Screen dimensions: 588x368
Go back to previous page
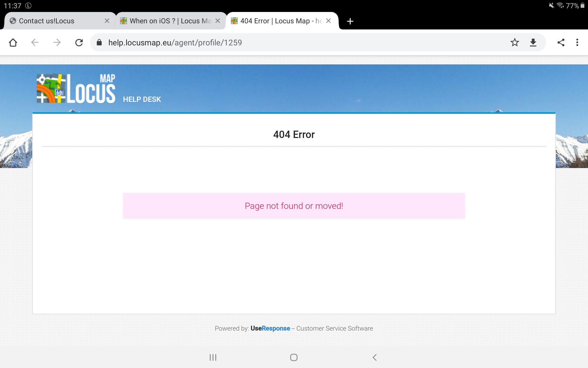click(x=35, y=43)
